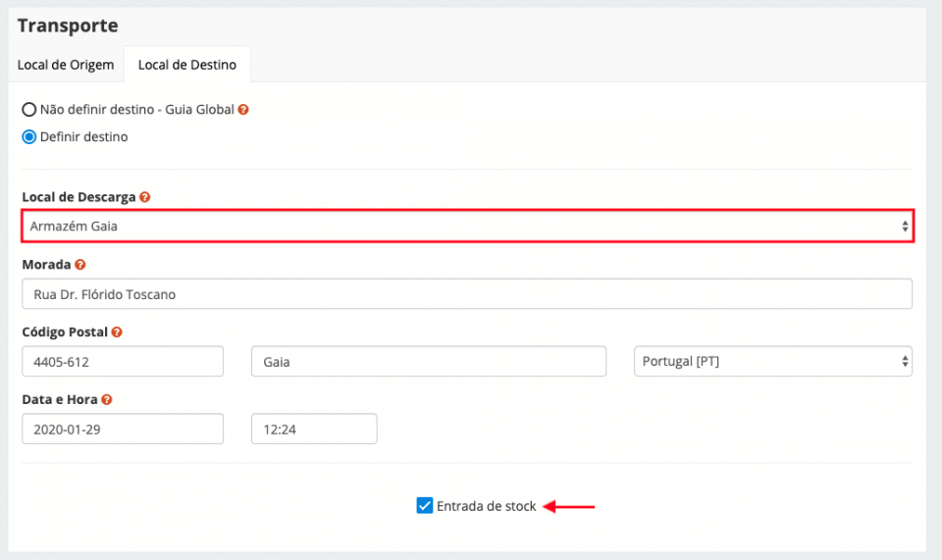Click help icon next to Morada label
Image resolution: width=942 pixels, height=560 pixels.
coord(80,265)
